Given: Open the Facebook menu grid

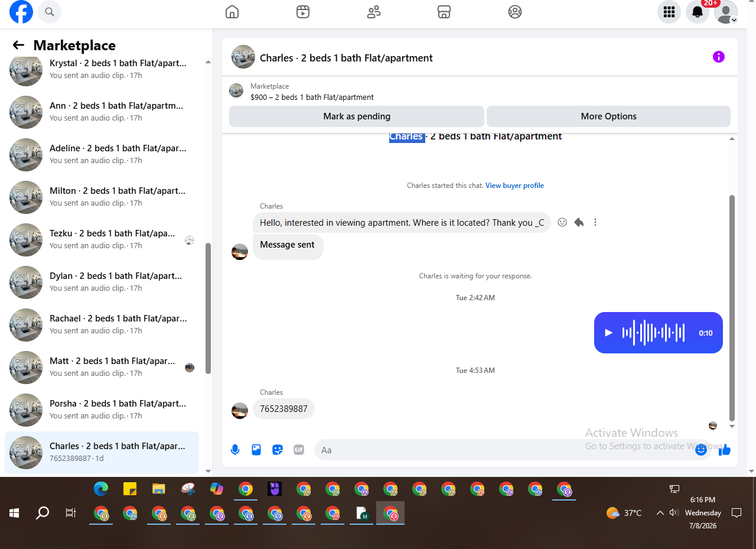Looking at the screenshot, I should [669, 12].
